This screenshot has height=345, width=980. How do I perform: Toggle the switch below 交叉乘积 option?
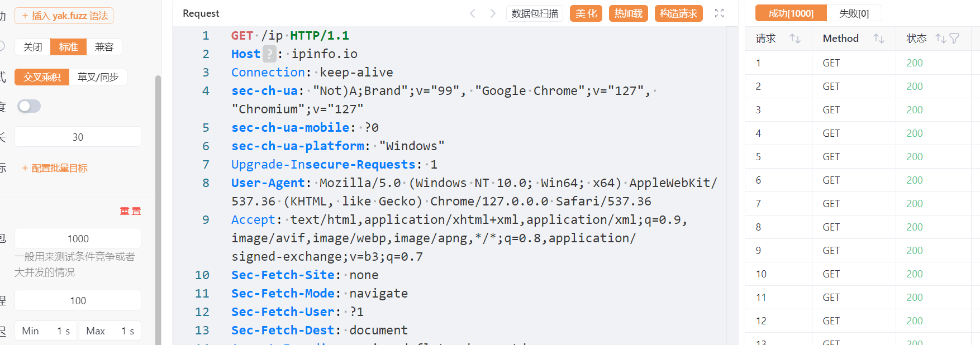pyautogui.click(x=29, y=106)
